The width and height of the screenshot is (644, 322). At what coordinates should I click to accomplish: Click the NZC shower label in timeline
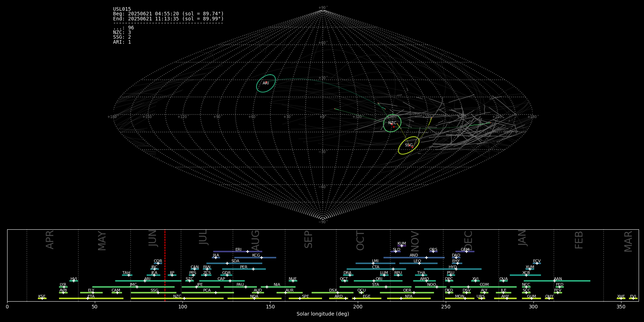177,297
